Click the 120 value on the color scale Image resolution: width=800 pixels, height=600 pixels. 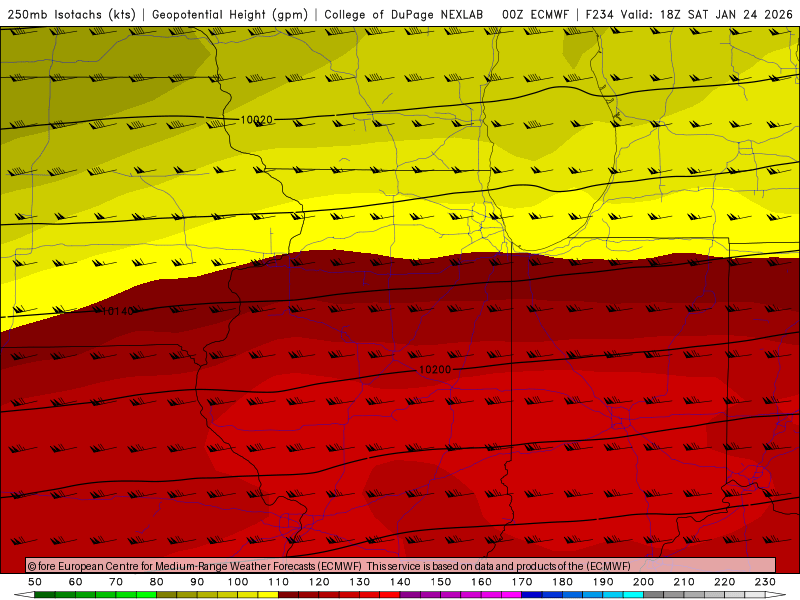(319, 582)
